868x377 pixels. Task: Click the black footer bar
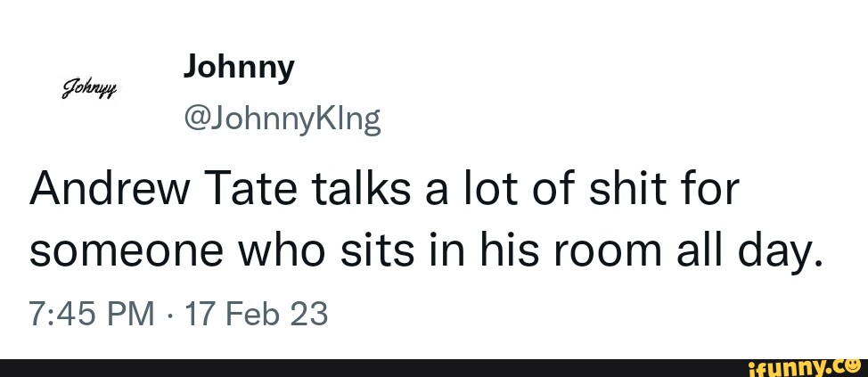click(356, 366)
